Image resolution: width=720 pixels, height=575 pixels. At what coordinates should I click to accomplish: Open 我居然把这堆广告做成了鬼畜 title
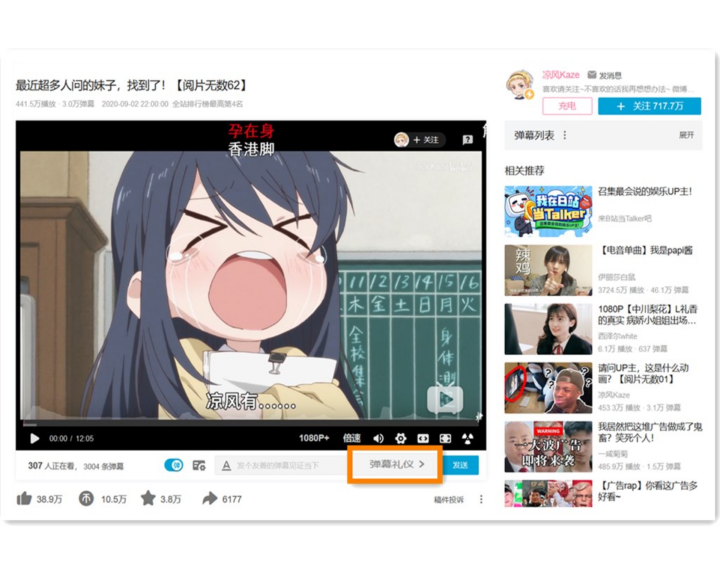pyautogui.click(x=650, y=432)
